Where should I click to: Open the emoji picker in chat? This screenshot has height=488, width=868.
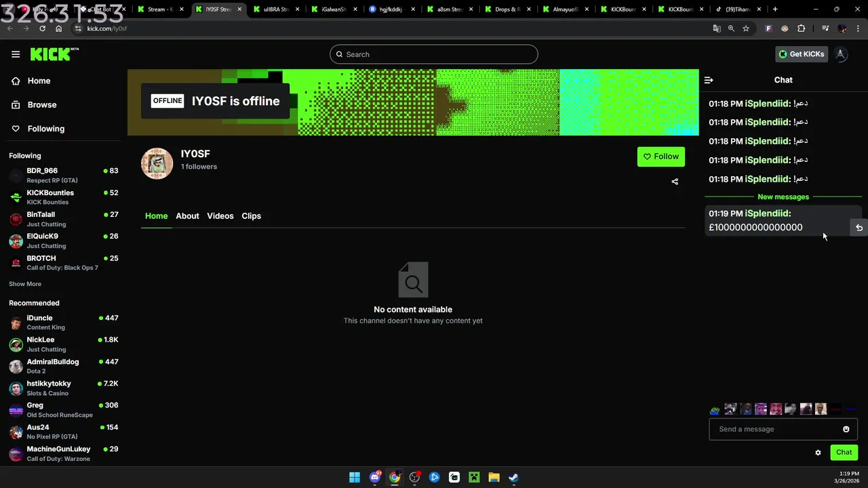(846, 429)
